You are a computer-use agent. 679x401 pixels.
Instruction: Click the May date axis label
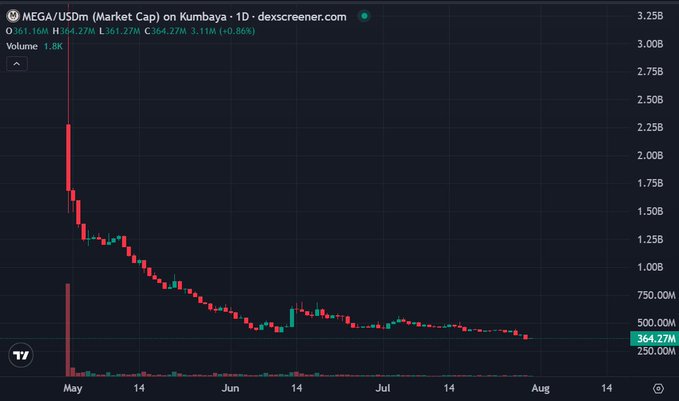(x=73, y=388)
